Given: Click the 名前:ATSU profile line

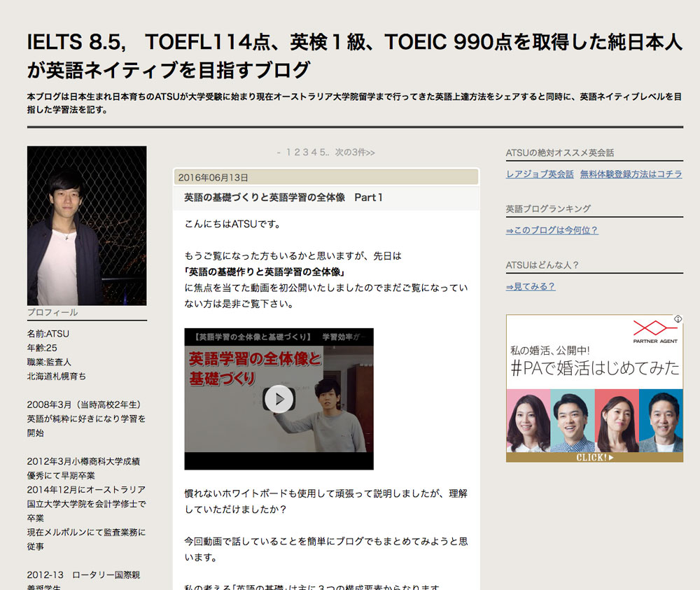Looking at the screenshot, I should (x=48, y=334).
